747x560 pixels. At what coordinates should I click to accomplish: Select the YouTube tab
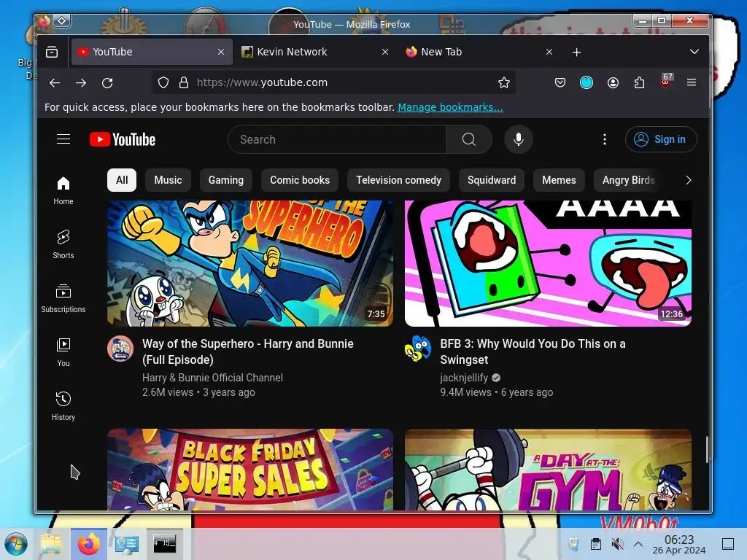(x=144, y=52)
